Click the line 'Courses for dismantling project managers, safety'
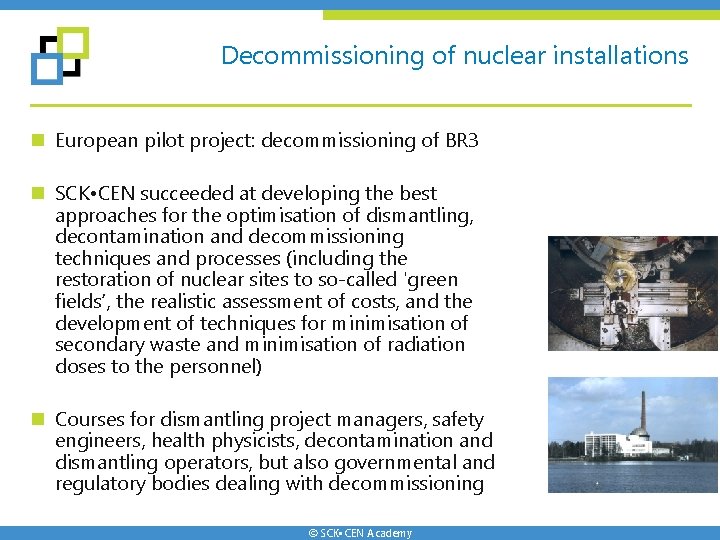This screenshot has width=720, height=540. pyautogui.click(x=270, y=420)
